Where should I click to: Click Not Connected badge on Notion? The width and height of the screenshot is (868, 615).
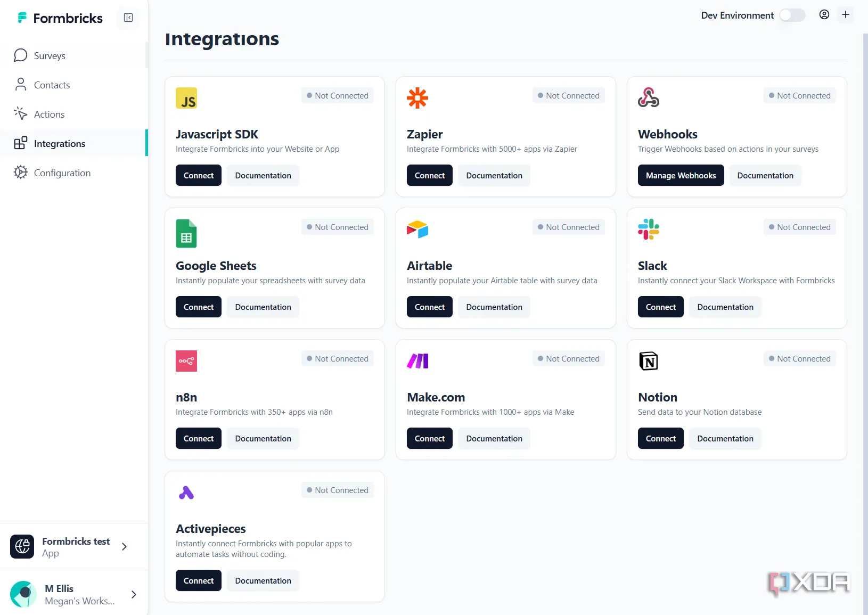tap(800, 358)
